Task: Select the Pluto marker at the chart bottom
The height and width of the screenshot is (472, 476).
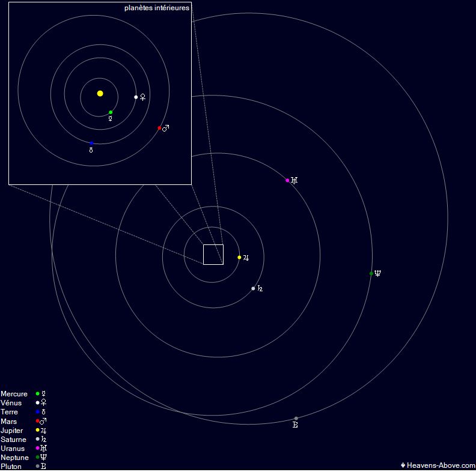Action: (296, 419)
